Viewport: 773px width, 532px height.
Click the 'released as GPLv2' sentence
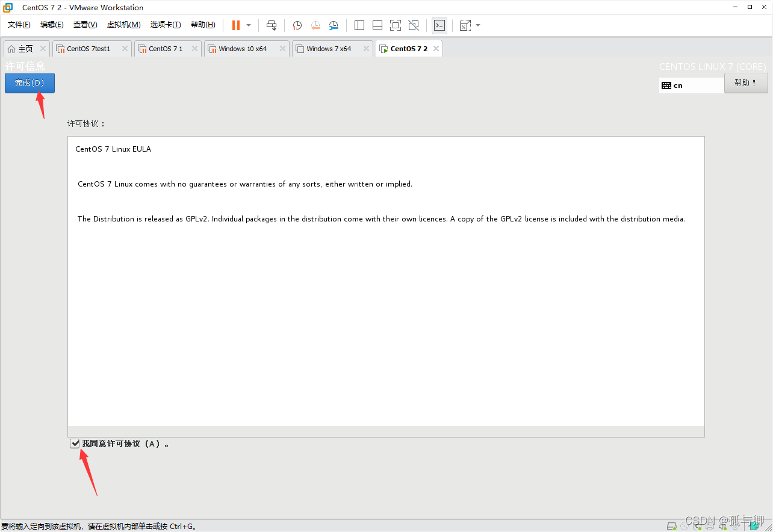(381, 219)
